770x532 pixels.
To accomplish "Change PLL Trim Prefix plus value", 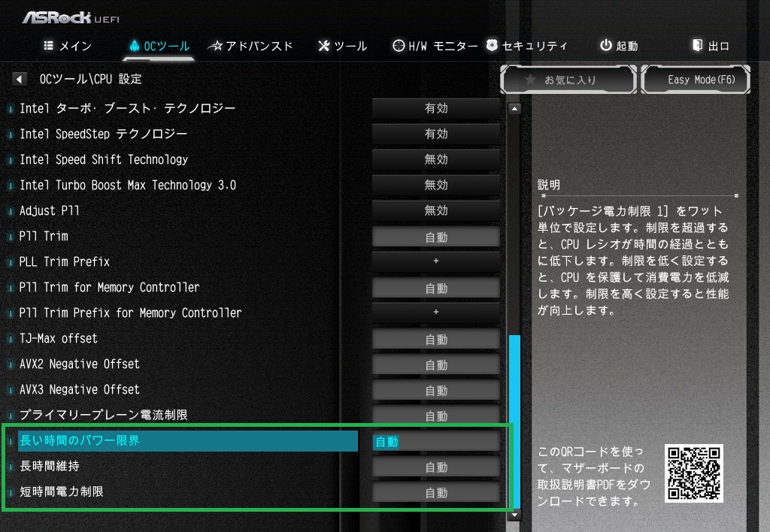I will (x=436, y=261).
